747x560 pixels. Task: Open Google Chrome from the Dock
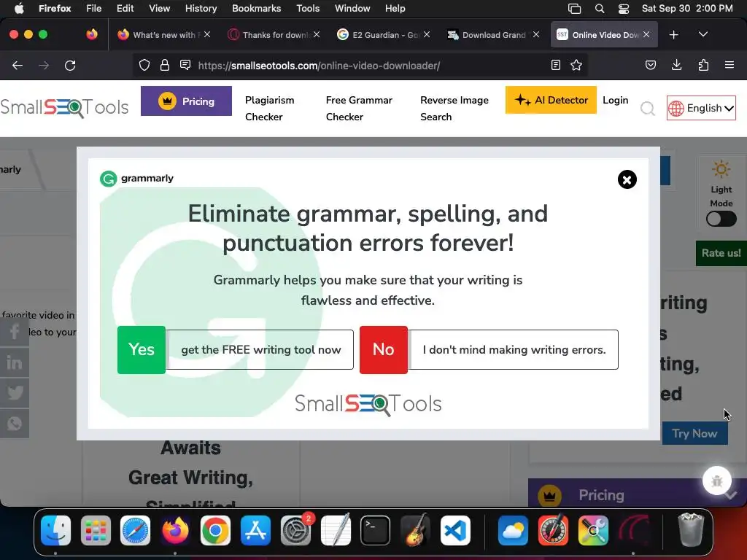(215, 531)
